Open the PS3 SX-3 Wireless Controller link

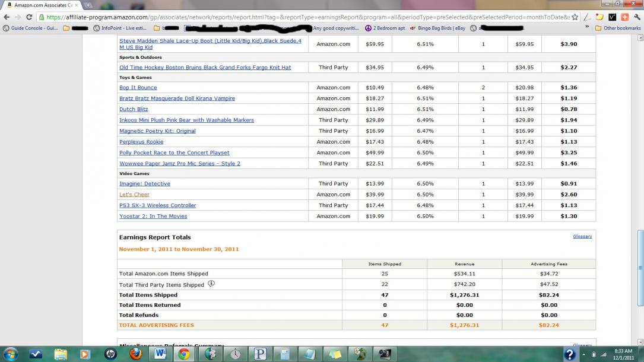157,205
